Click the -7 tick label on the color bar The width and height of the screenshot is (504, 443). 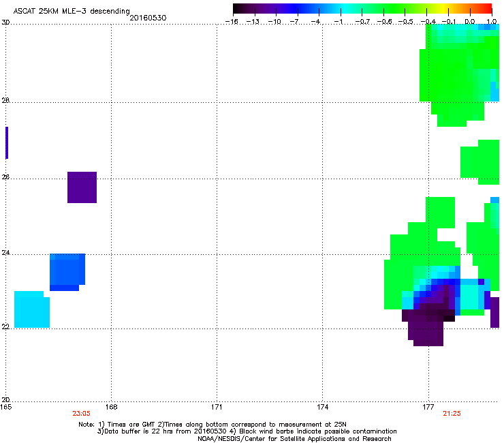(294, 22)
